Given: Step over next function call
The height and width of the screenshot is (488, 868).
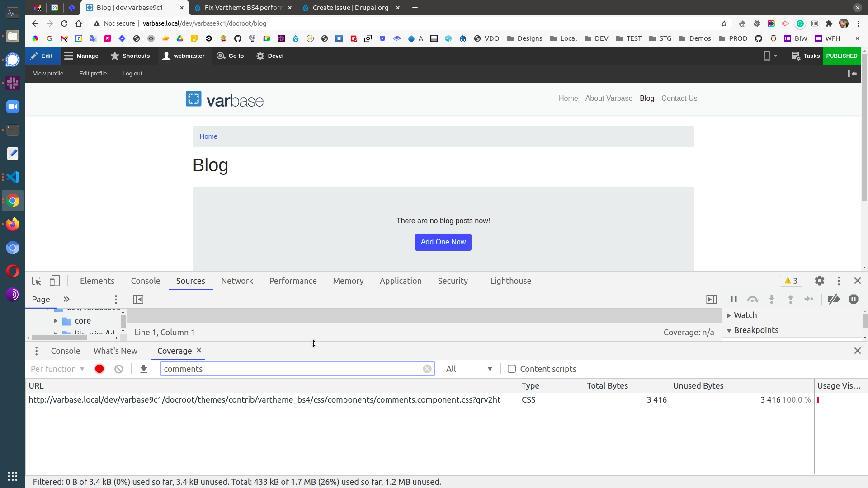Looking at the screenshot, I should (x=753, y=299).
